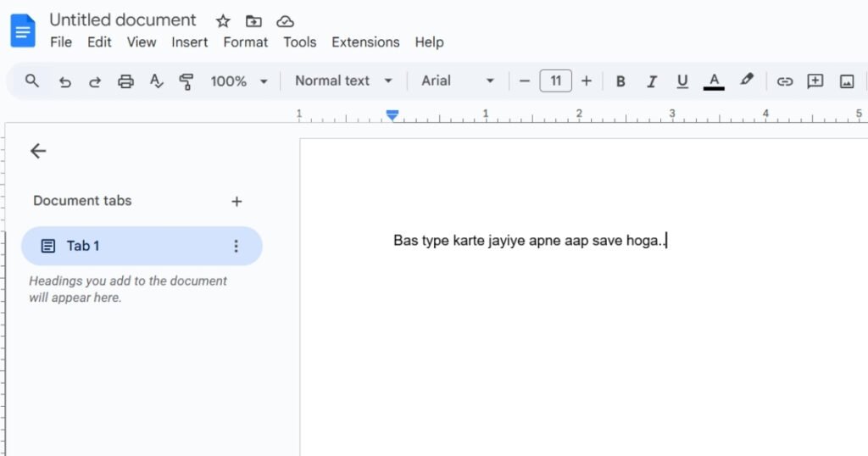This screenshot has width=868, height=456.
Task: Open the Format menu
Action: (x=245, y=42)
